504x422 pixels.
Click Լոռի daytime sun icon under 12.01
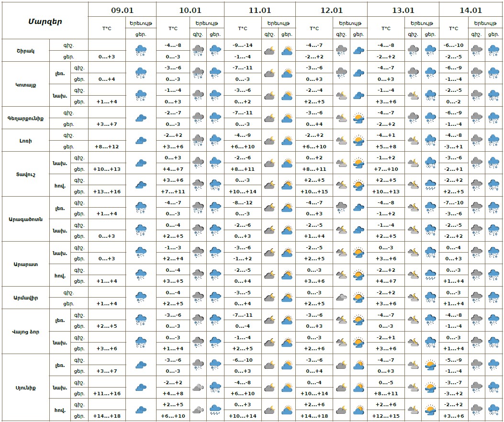(358, 140)
